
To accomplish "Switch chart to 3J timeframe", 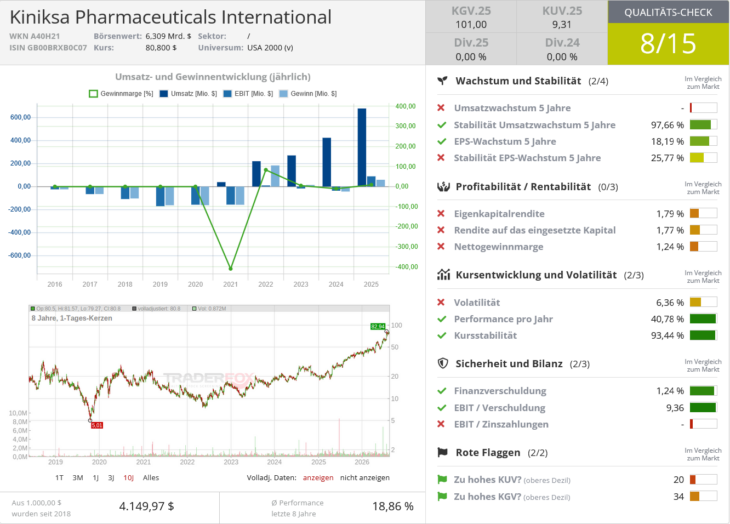I will (111, 477).
